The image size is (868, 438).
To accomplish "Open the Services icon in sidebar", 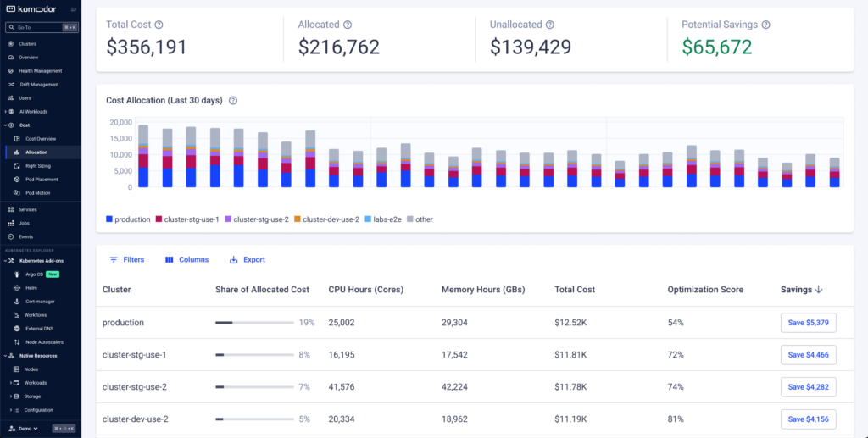I will pyautogui.click(x=11, y=209).
